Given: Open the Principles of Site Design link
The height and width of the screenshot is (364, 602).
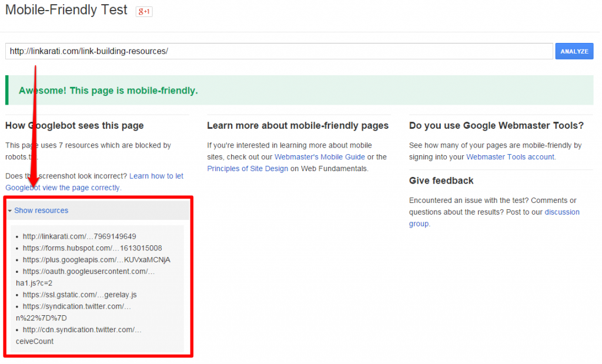Looking at the screenshot, I should 248,168.
